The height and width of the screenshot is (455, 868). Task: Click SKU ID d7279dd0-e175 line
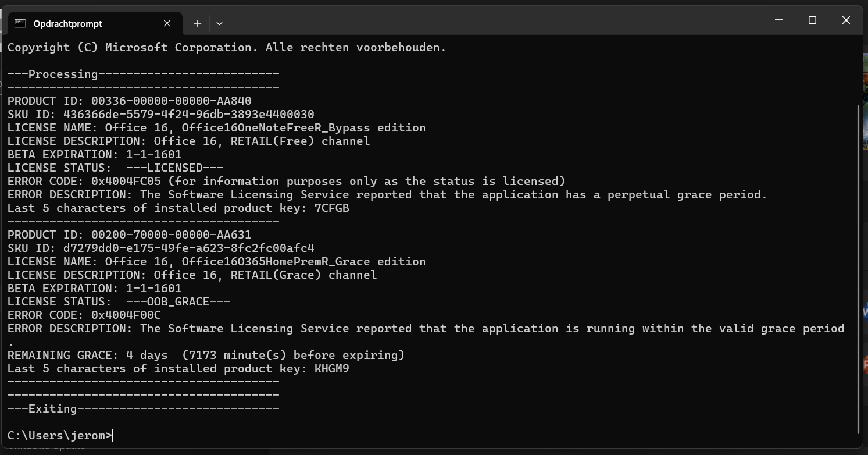click(161, 248)
